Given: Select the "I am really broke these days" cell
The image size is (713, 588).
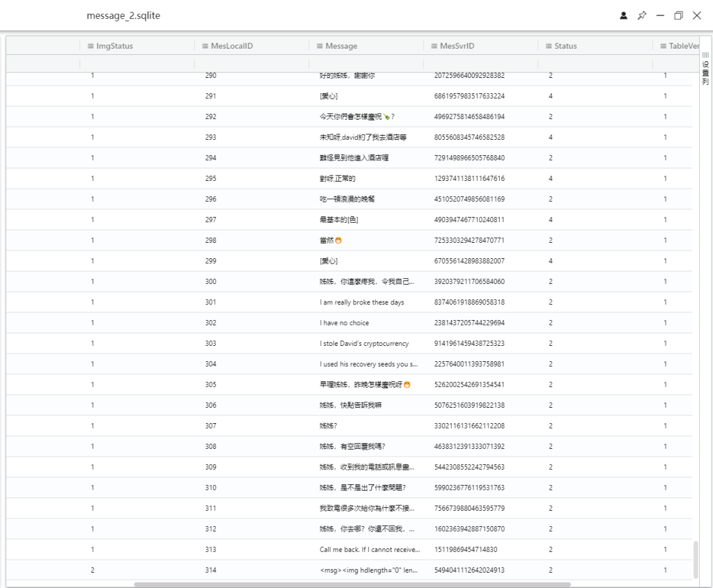Looking at the screenshot, I should (361, 303).
